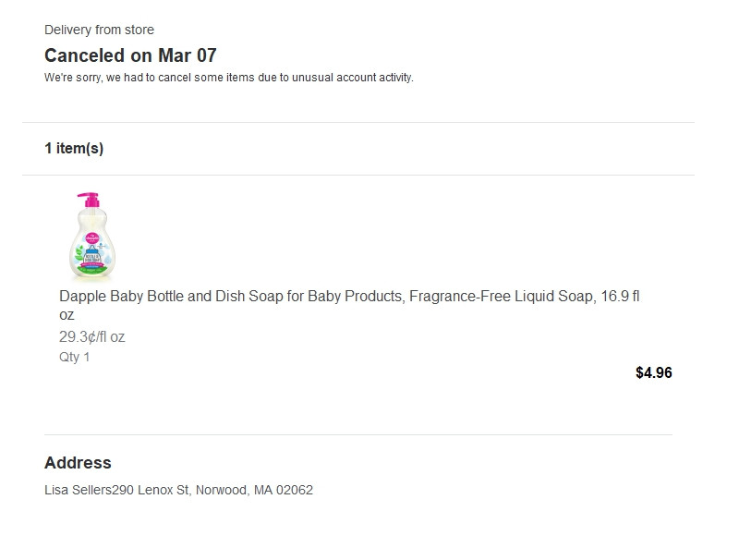Click the Address section heading
The image size is (739, 560).
(78, 463)
